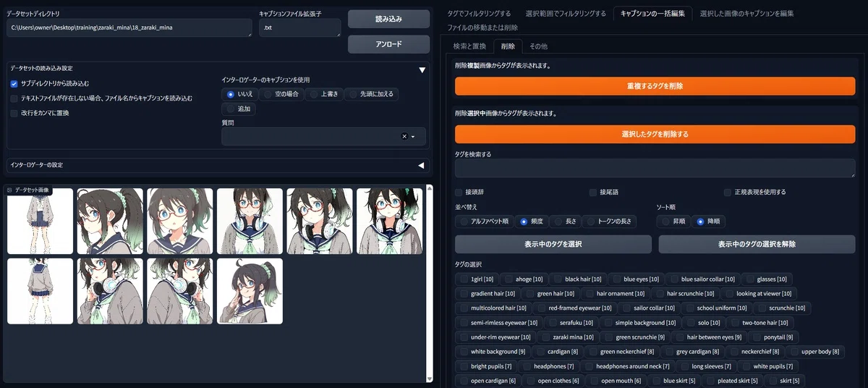Screen dimensions: 868x388
Task: Enable the 接頭辞 checkbox
Action: point(459,193)
